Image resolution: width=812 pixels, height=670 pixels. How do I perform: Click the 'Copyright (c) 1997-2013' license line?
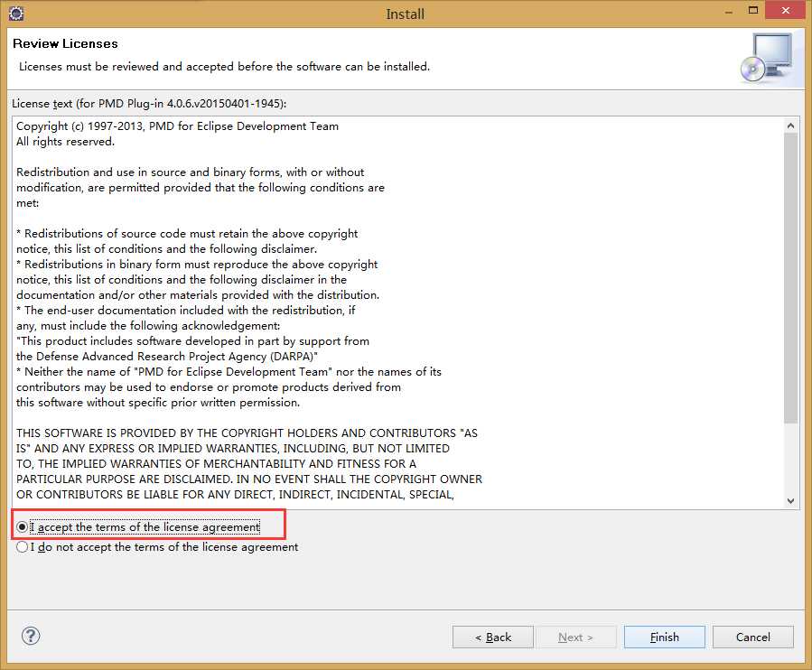[x=177, y=126]
